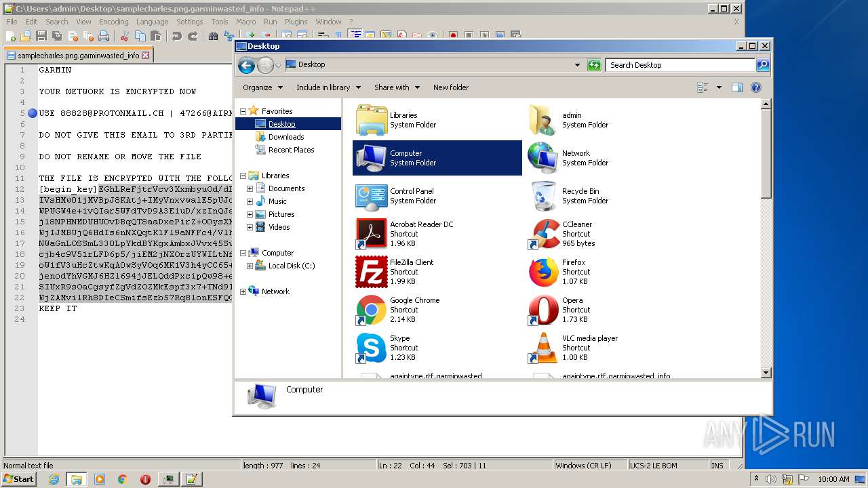Image resolution: width=868 pixels, height=488 pixels.
Task: Click the Record macro red dot icon
Action: click(x=453, y=35)
